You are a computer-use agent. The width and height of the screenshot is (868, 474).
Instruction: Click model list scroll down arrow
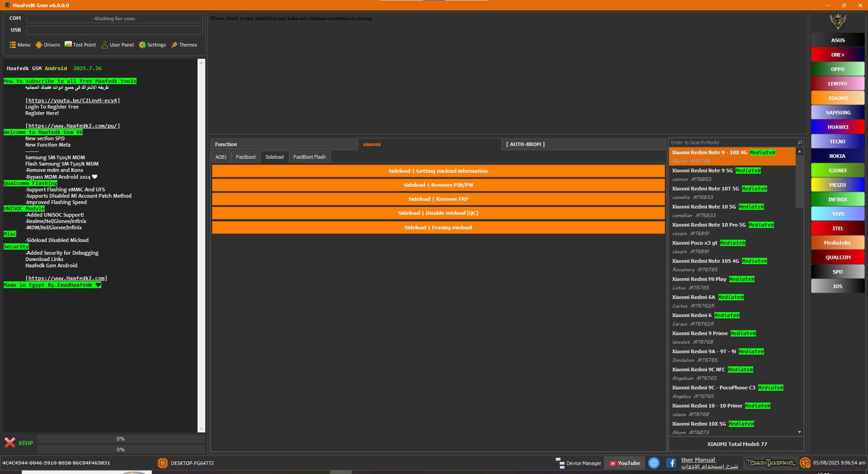tap(799, 432)
